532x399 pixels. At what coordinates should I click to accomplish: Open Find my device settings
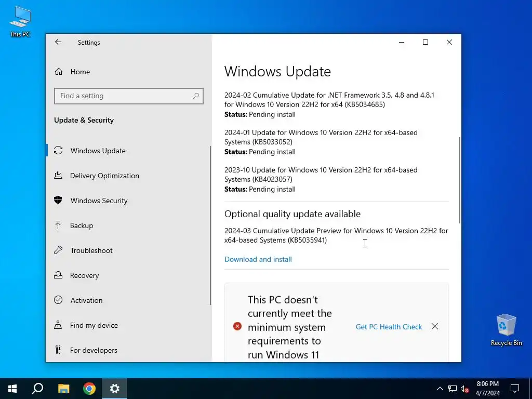129,325
